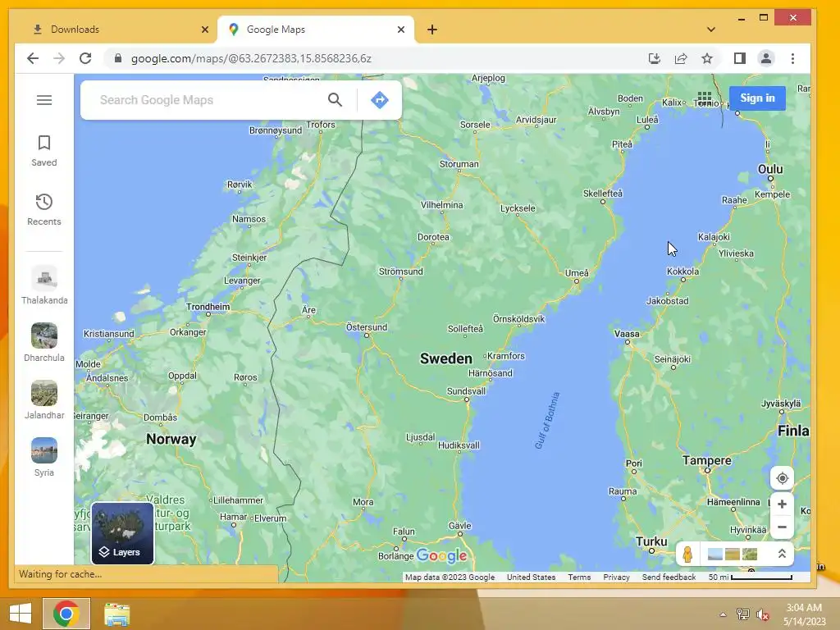Open the Windows Start button
Viewport: 840px width, 630px height.
(x=21, y=614)
